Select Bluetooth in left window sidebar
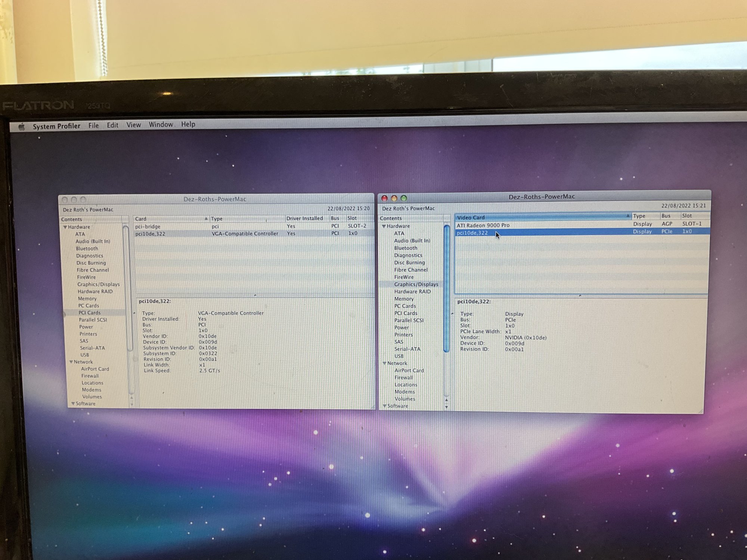Image resolution: width=747 pixels, height=560 pixels. tap(87, 248)
